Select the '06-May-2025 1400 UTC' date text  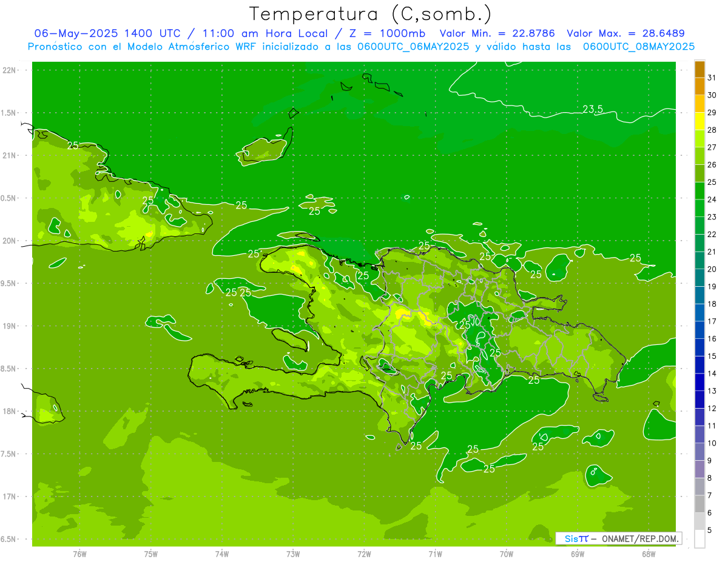(107, 33)
